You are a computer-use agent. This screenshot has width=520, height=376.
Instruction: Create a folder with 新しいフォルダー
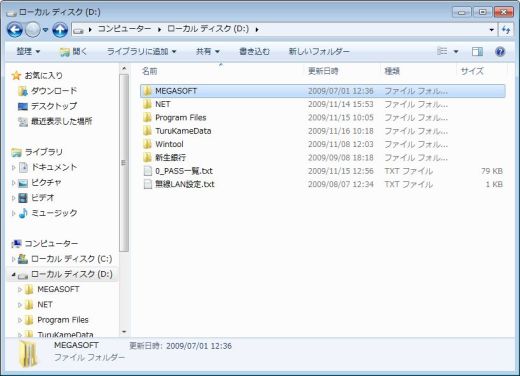coord(319,51)
